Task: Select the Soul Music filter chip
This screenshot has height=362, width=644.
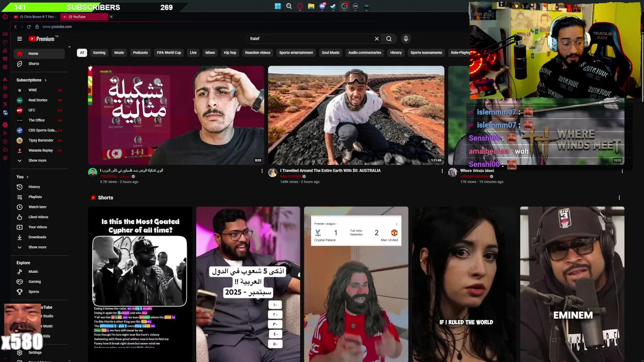Action: 331,53
